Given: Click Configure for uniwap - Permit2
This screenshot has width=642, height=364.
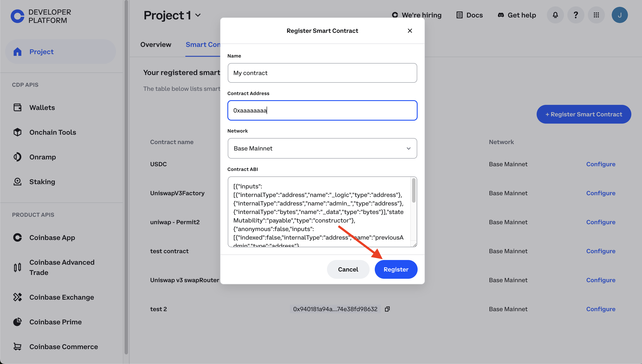Looking at the screenshot, I should [x=601, y=222].
